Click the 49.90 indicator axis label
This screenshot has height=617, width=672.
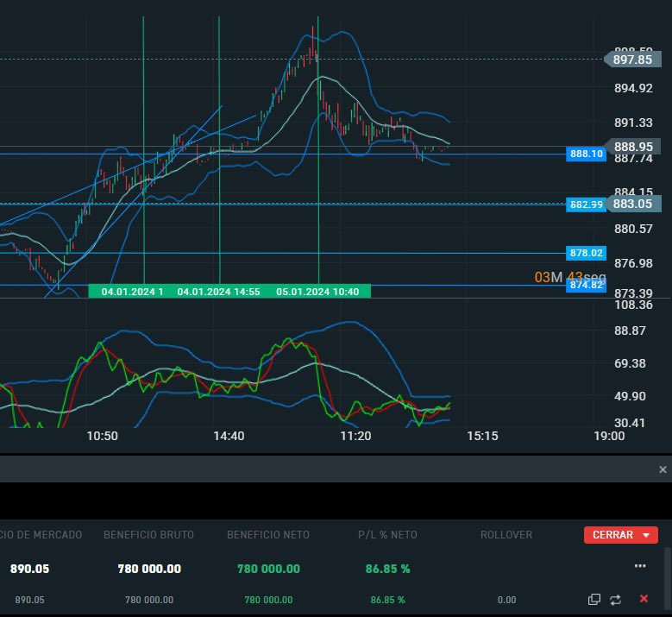[630, 396]
